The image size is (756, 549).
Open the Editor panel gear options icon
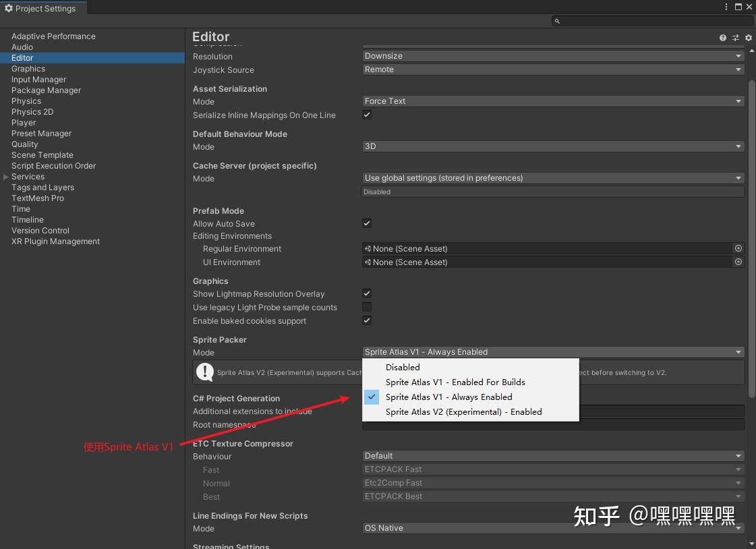[x=749, y=38]
